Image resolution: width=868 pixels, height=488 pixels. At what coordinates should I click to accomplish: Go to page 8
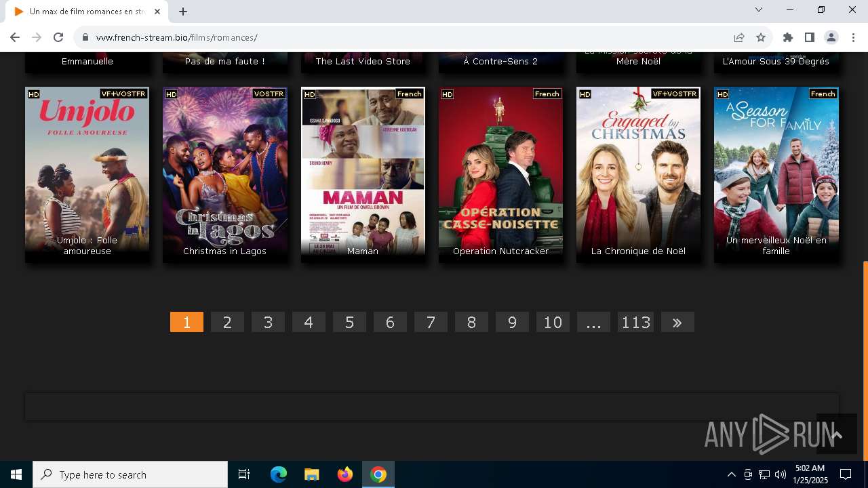[471, 322]
